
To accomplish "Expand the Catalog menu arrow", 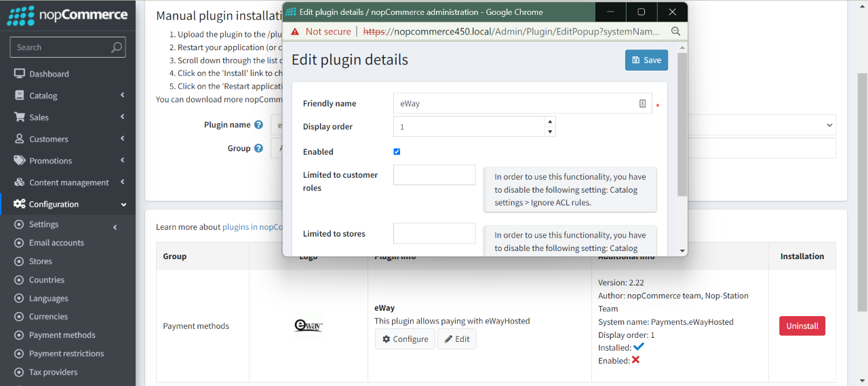I will 123,96.
